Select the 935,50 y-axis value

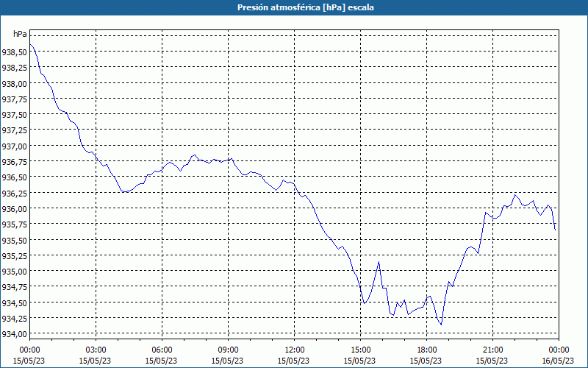[x=14, y=240]
